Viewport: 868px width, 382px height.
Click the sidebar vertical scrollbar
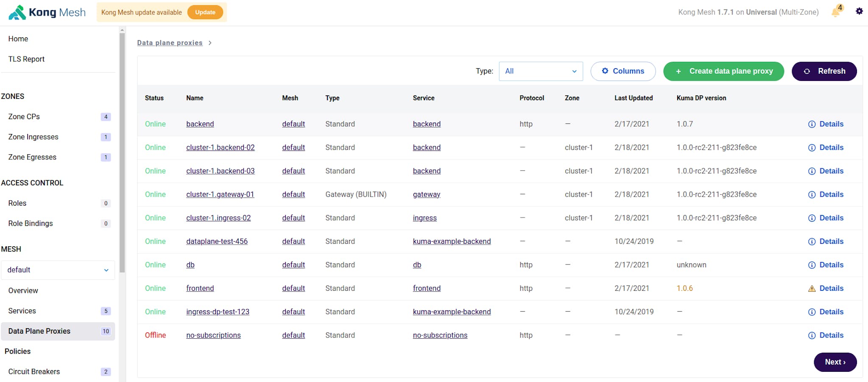(122, 153)
